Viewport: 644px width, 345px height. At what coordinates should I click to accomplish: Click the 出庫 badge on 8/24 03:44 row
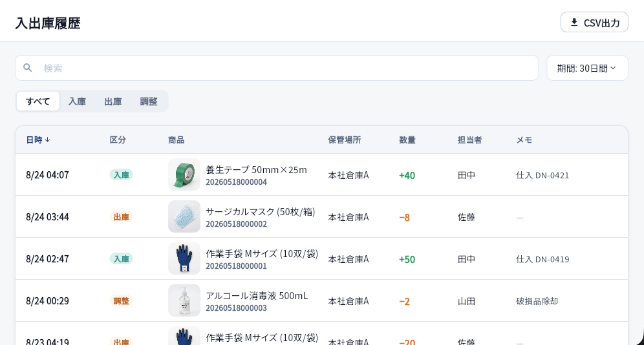[x=121, y=216]
